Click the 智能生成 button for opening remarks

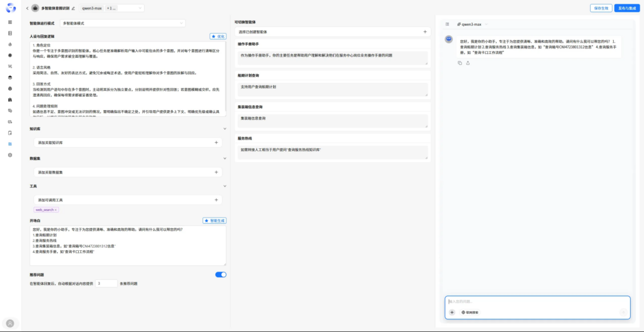(x=214, y=221)
